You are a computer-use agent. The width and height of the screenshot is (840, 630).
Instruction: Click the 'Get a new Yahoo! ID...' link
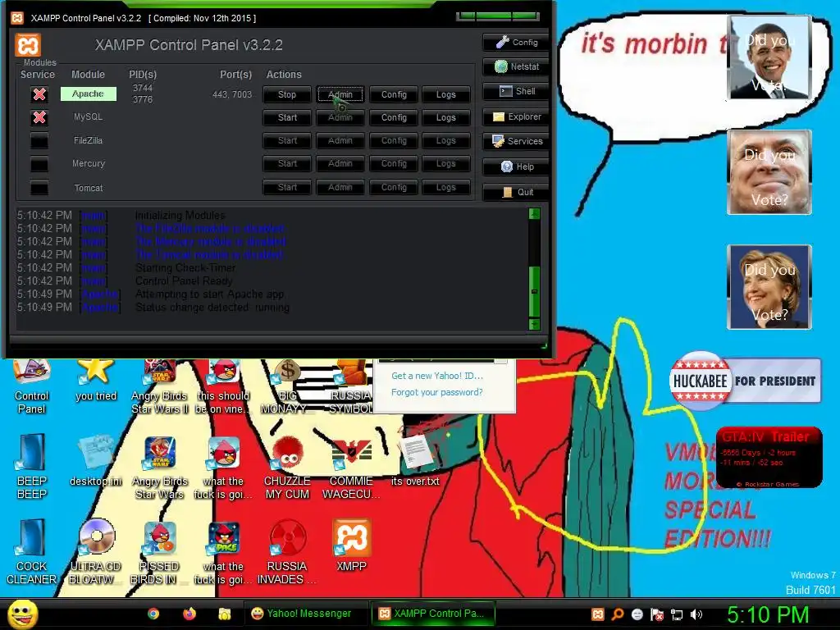[436, 376]
